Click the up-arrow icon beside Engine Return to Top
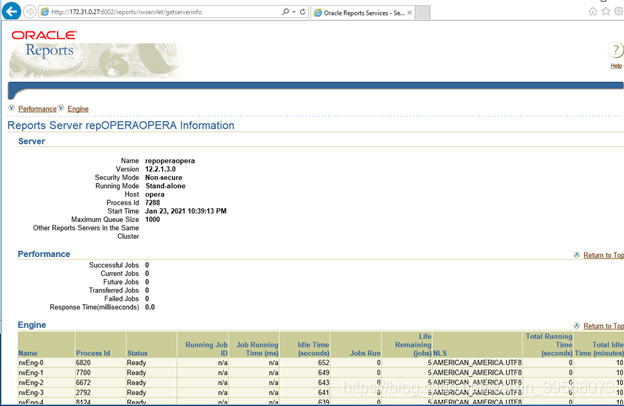624x406 pixels. (577, 326)
